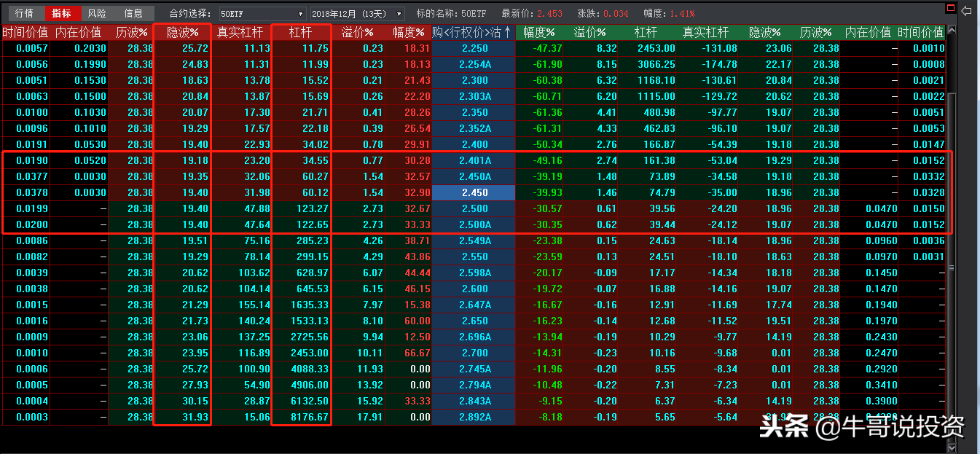Select the 2.500A strike price row
Viewport: 980px width, 454px height.
[x=474, y=224]
